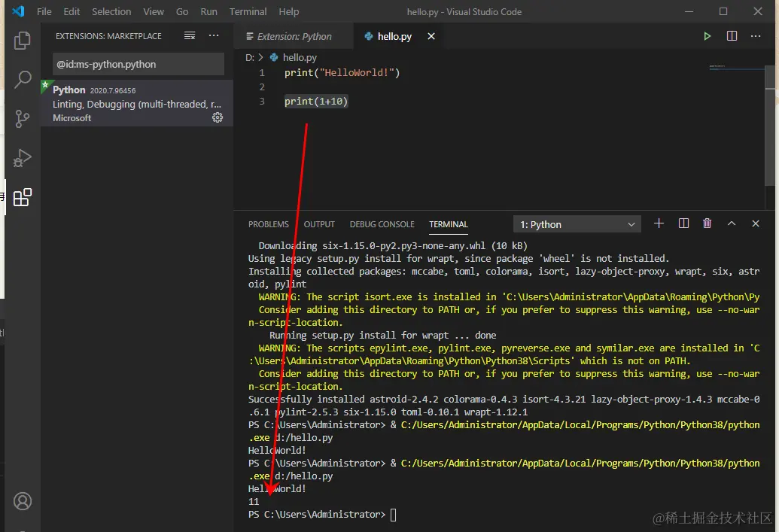Open the Go menu
This screenshot has height=532, width=779.
(x=182, y=11)
